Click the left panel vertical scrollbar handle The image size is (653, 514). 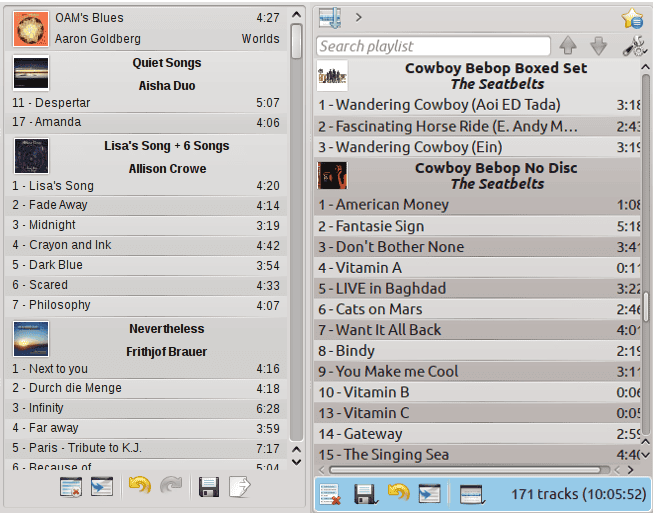[297, 41]
